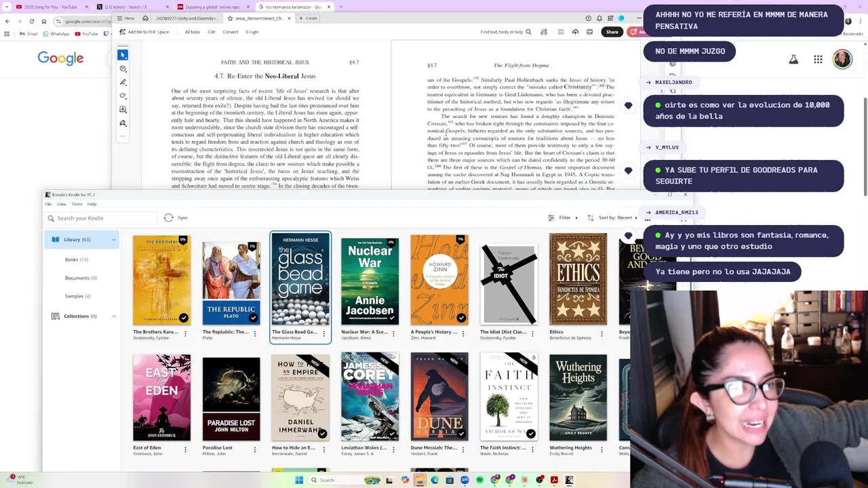This screenshot has height=488, width=868.
Task: Open the Gmail bookmark in Chrome
Action: coord(28,33)
